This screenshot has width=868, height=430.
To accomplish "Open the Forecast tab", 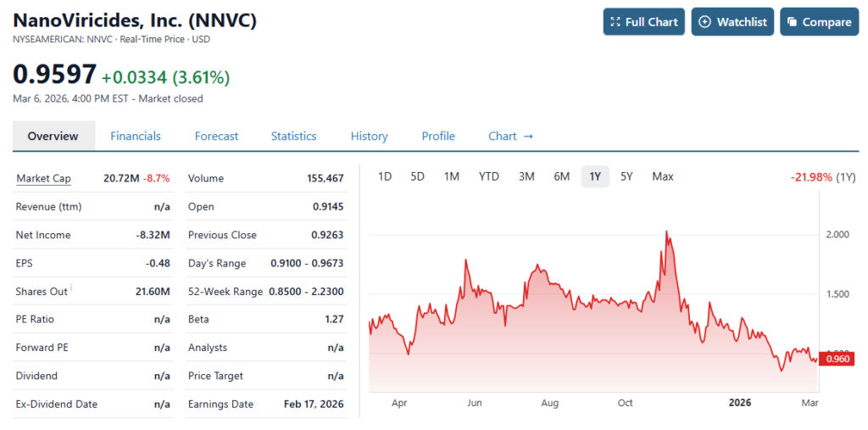I will (216, 136).
